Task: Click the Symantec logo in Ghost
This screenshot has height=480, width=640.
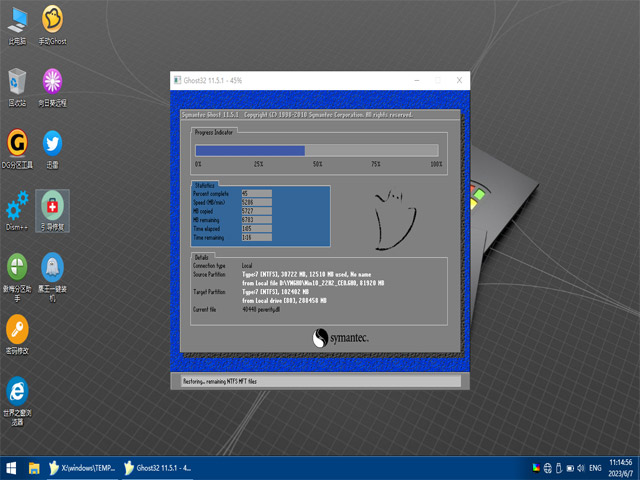Action: (x=340, y=338)
